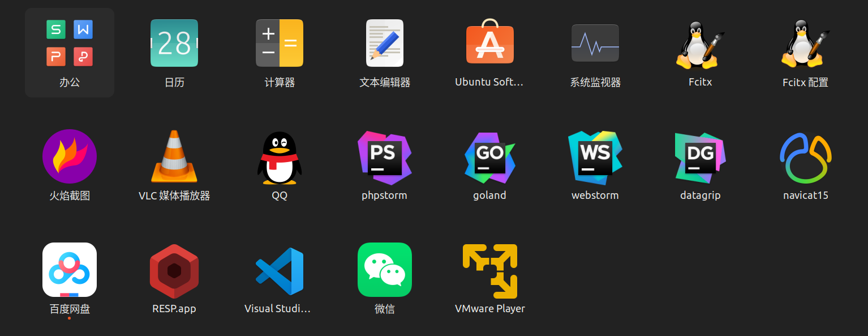This screenshot has width=868, height=336.
Task: Open the 办公 office app folder
Action: 70,53
